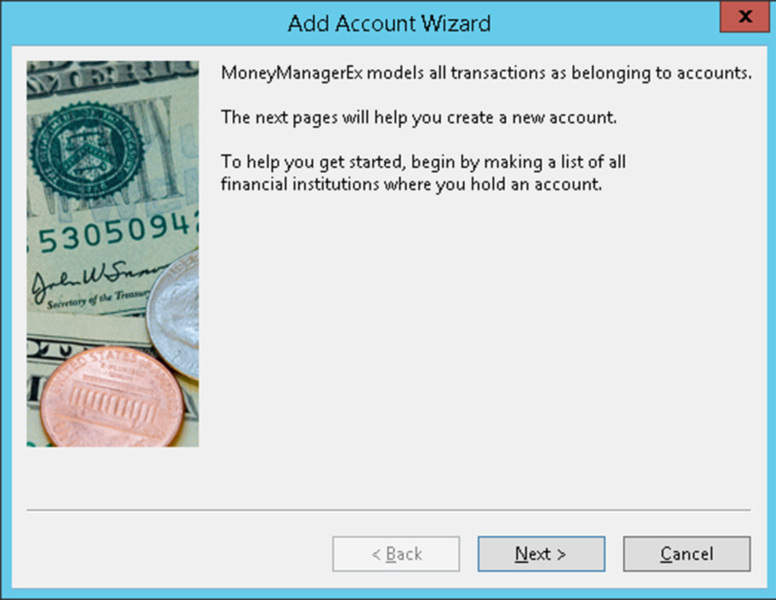Cancel the Add Account Wizard
The width and height of the screenshot is (776, 600).
[686, 553]
